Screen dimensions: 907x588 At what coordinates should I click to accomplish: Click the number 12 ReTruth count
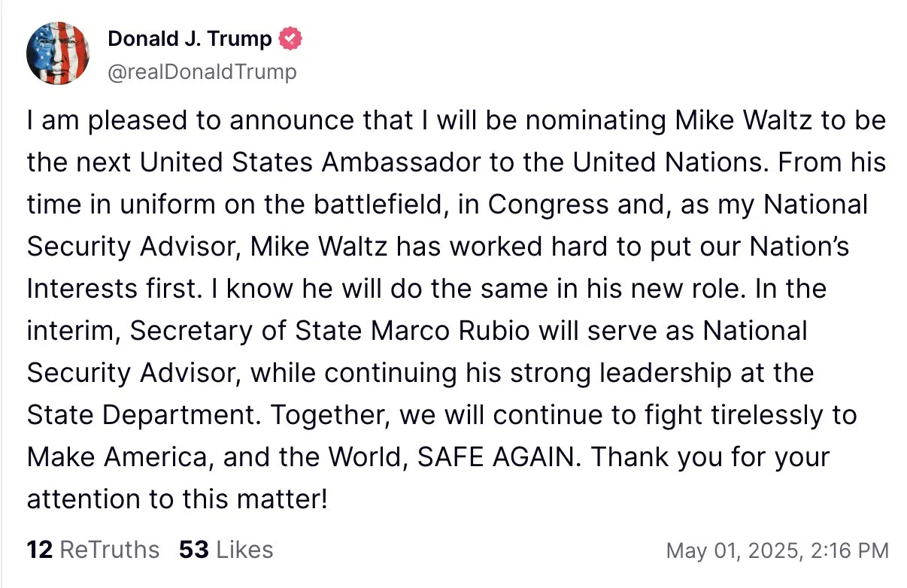[x=39, y=550]
